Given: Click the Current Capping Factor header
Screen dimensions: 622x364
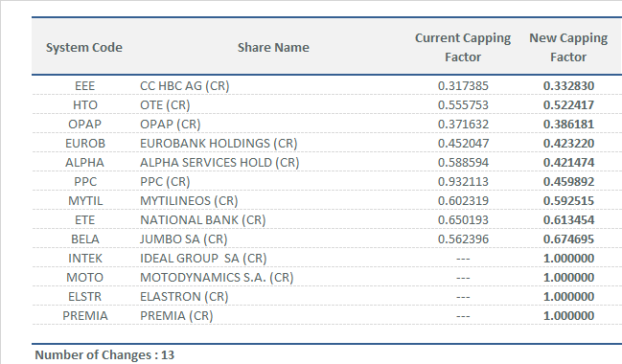Looking at the screenshot, I should point(463,48).
